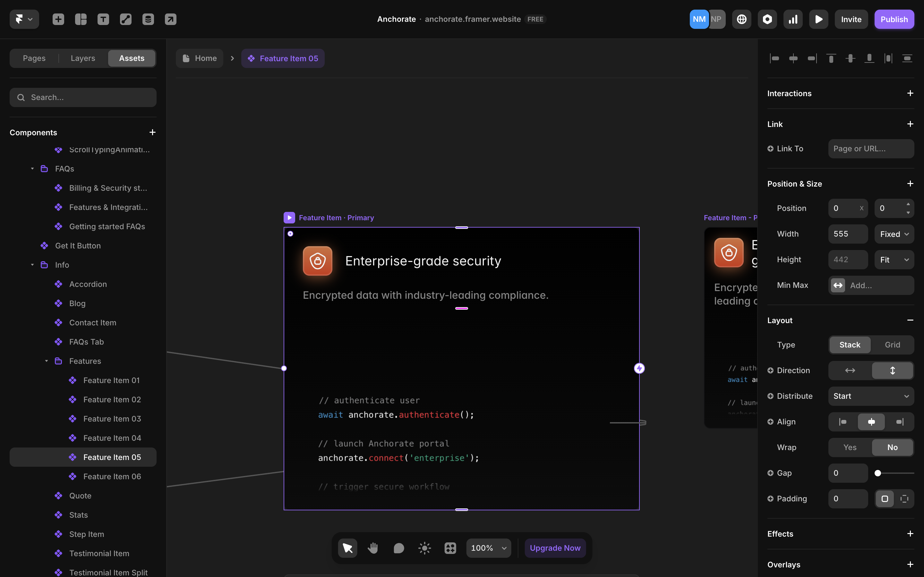Open the zoom level 100% dropdown

coord(488,548)
